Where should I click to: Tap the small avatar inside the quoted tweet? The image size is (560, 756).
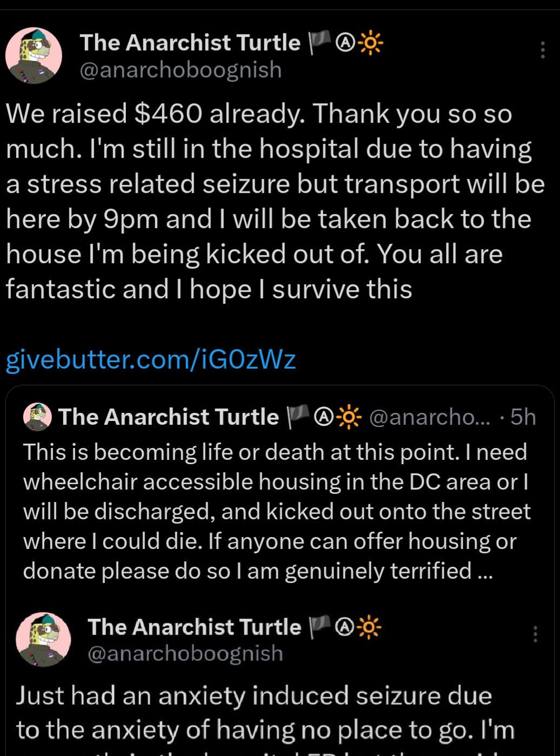pos(38,417)
